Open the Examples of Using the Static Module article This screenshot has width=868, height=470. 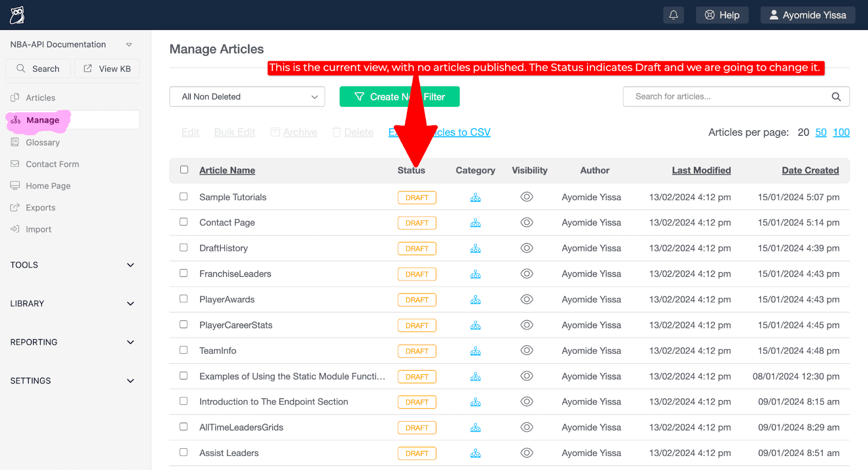[x=292, y=376]
